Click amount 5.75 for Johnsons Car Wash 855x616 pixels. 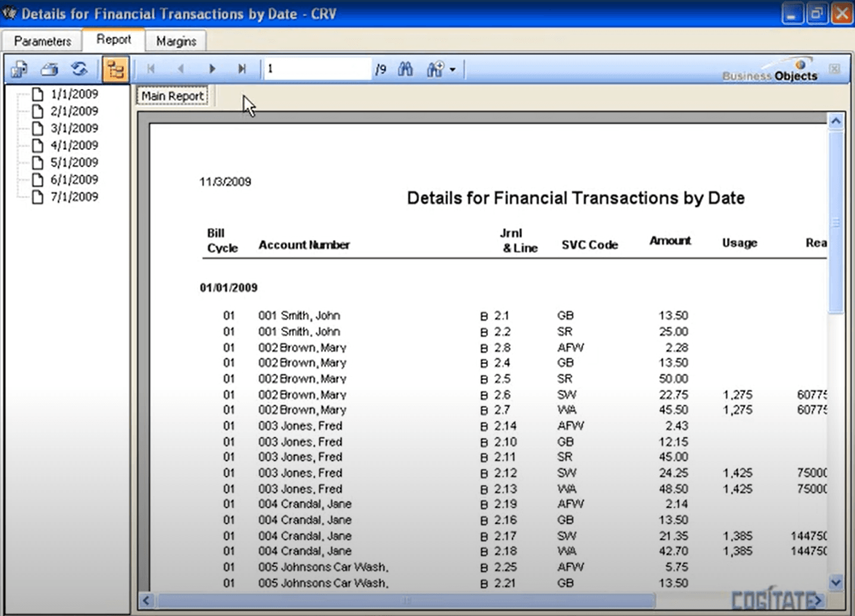(677, 567)
